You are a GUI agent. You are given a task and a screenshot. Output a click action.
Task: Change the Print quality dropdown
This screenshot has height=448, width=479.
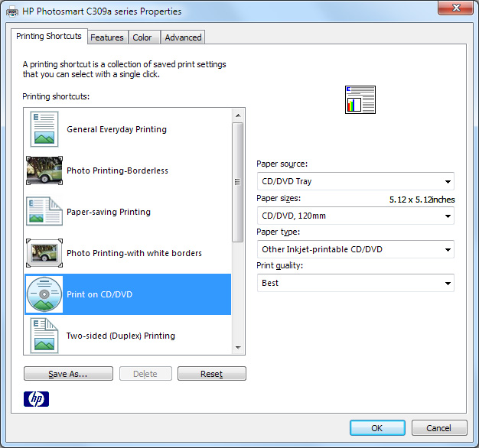[x=355, y=283]
